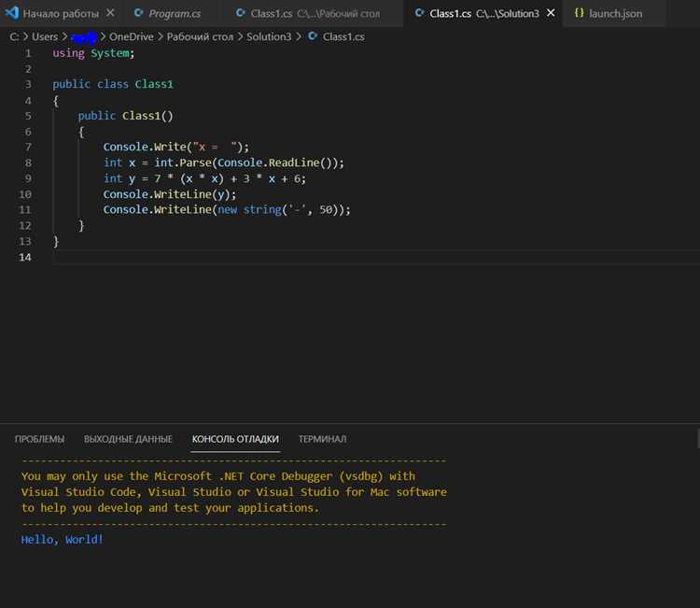Viewport: 700px width, 608px height.
Task: Place cursor on 'using System;' line
Action: point(93,53)
